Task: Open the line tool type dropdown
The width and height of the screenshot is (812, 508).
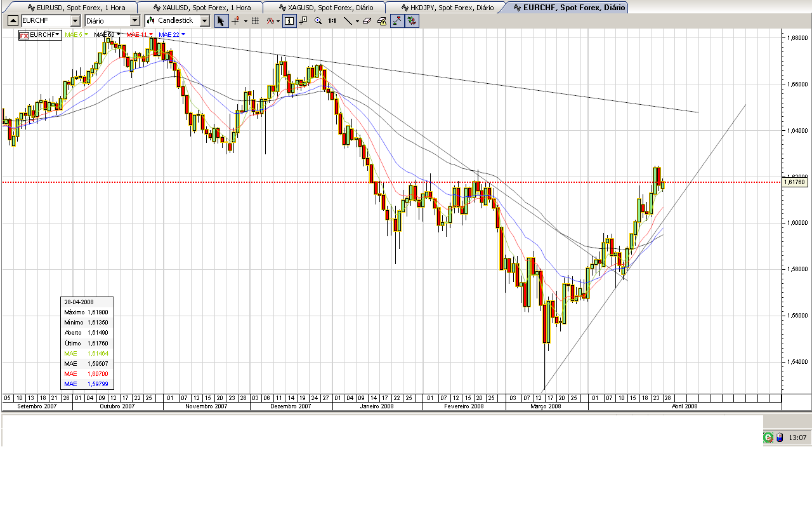Action: (x=357, y=21)
